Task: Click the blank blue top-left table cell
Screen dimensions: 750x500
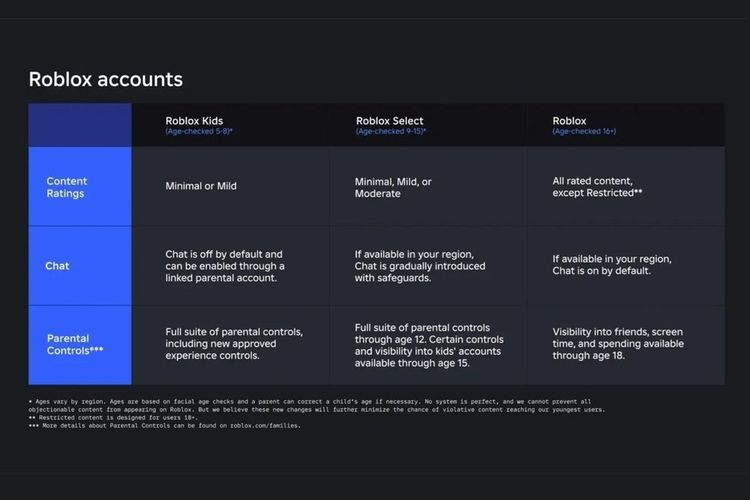Action: [80, 125]
